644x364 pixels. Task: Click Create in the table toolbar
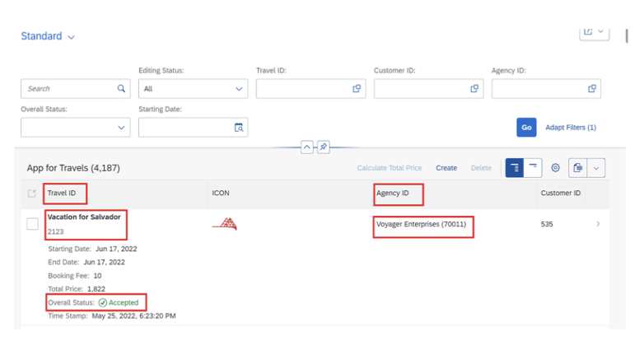[x=446, y=168]
